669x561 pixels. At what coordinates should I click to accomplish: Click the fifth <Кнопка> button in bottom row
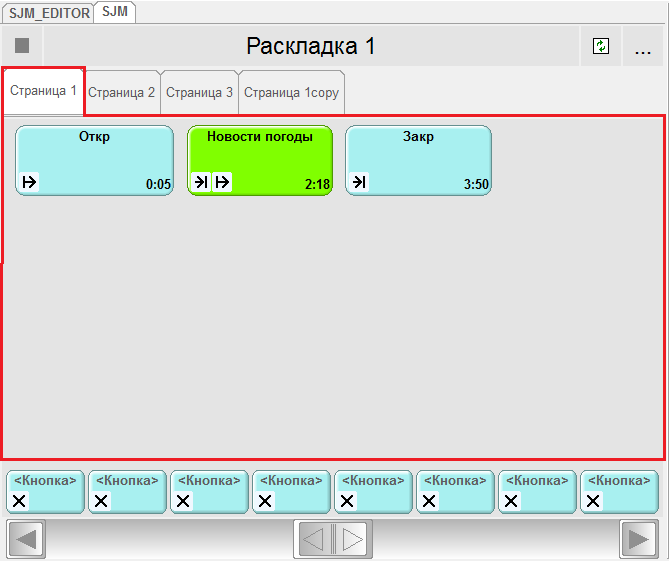tap(373, 492)
